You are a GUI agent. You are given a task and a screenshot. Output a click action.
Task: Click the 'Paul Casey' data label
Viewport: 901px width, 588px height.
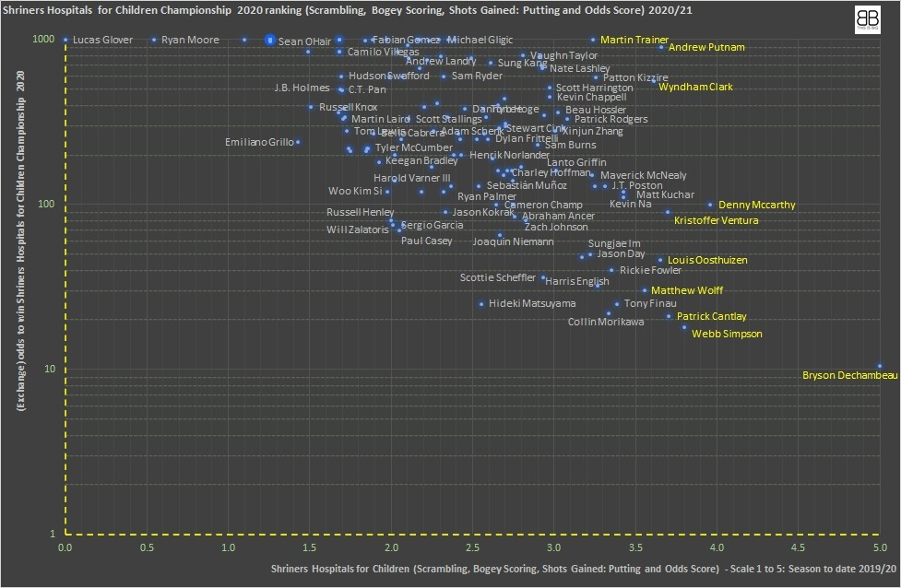pyautogui.click(x=426, y=241)
